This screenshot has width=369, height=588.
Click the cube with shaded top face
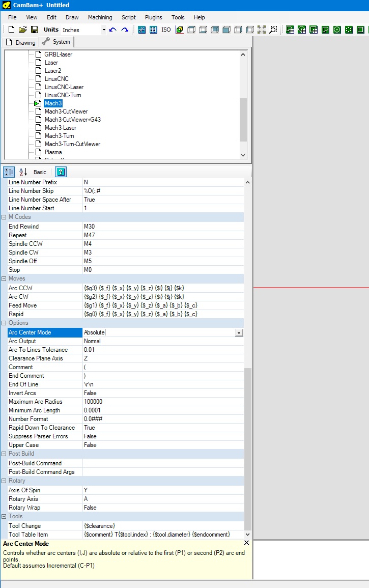point(215,30)
